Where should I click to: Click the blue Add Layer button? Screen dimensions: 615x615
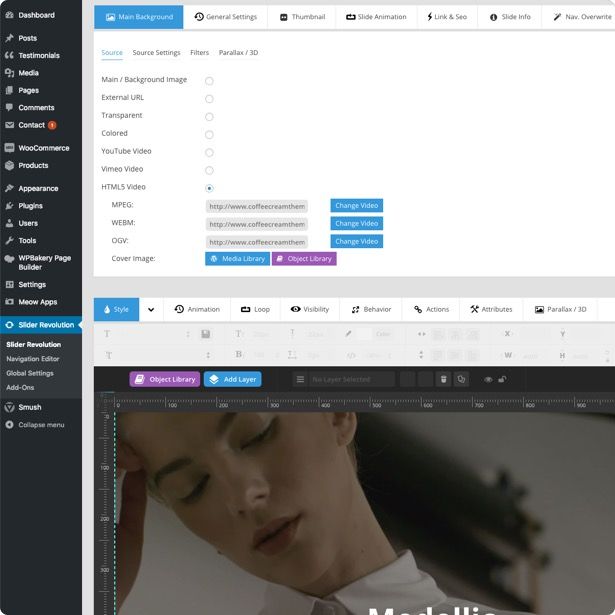click(232, 380)
